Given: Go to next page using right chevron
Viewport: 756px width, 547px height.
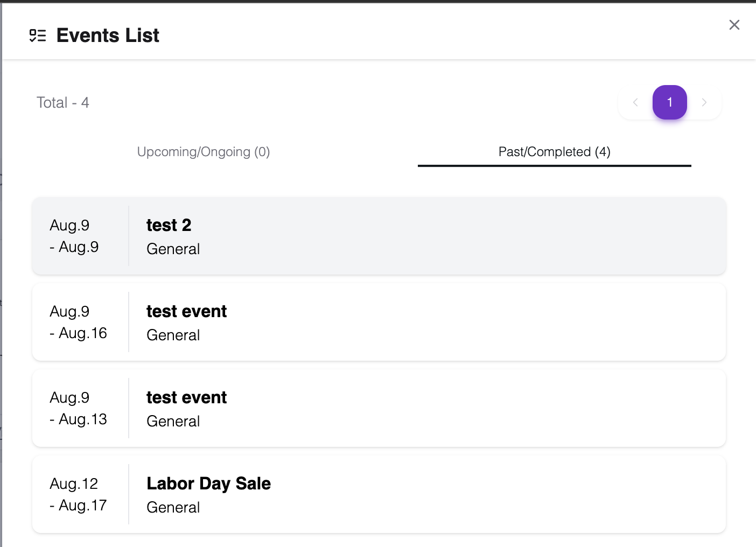Looking at the screenshot, I should (704, 102).
